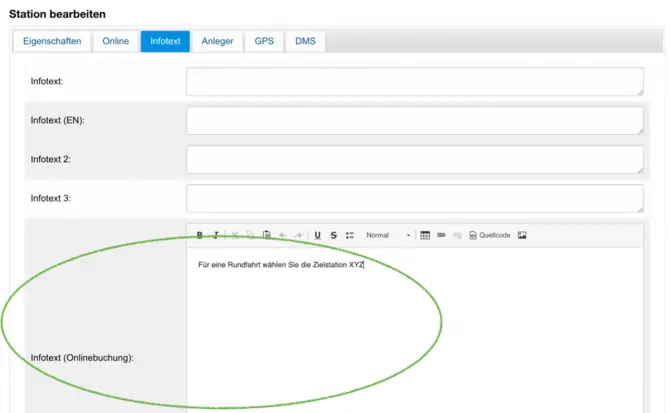Viewport: 670px width, 413px height.
Task: Switch to Quellcode source view
Action: point(489,235)
